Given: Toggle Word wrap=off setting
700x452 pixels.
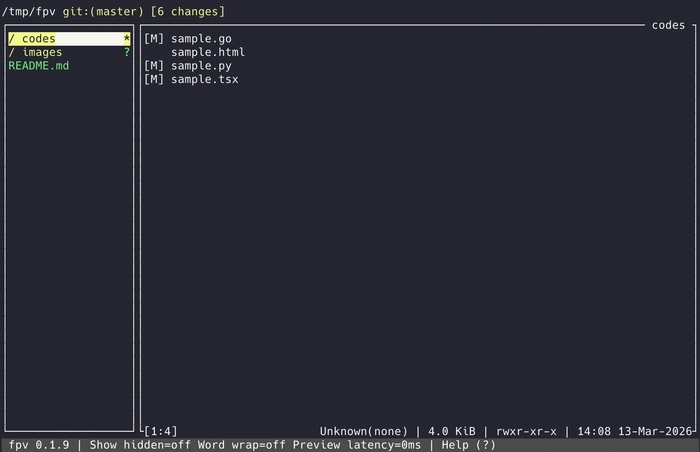Looking at the screenshot, I should tap(245, 444).
